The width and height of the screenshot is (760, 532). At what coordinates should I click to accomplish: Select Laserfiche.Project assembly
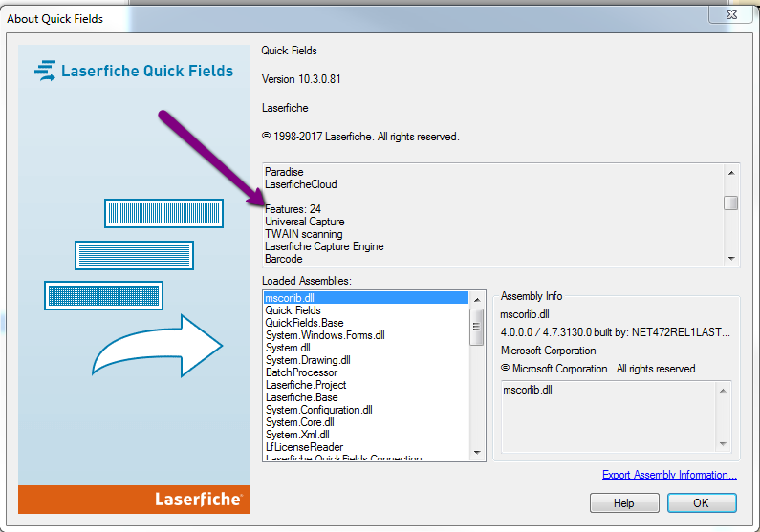coord(366,385)
